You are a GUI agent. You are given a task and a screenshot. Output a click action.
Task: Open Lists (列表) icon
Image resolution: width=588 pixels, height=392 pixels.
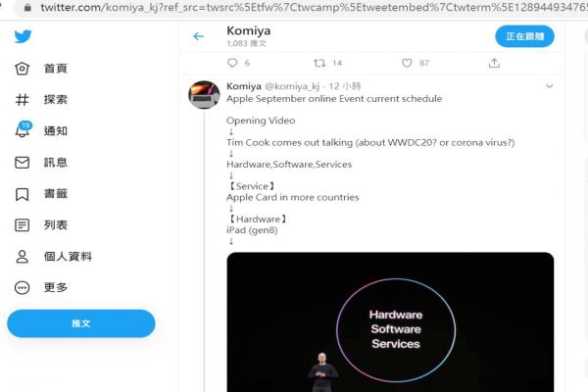[23, 225]
